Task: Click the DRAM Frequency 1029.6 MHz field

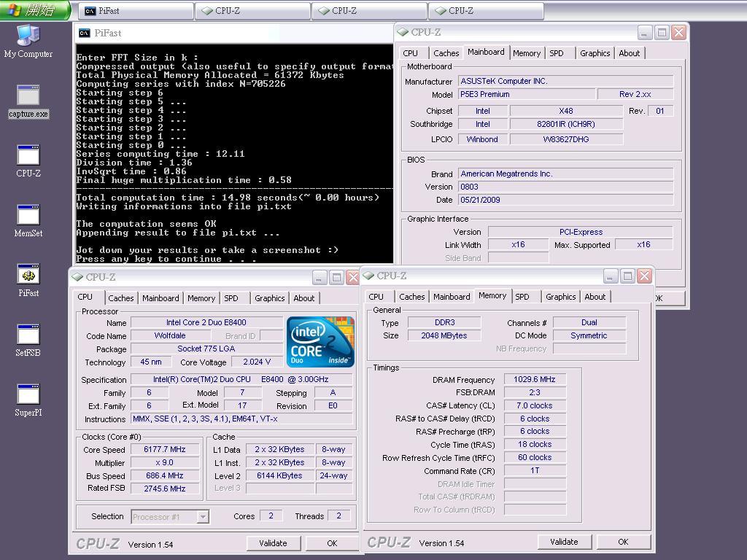Action: coord(535,379)
